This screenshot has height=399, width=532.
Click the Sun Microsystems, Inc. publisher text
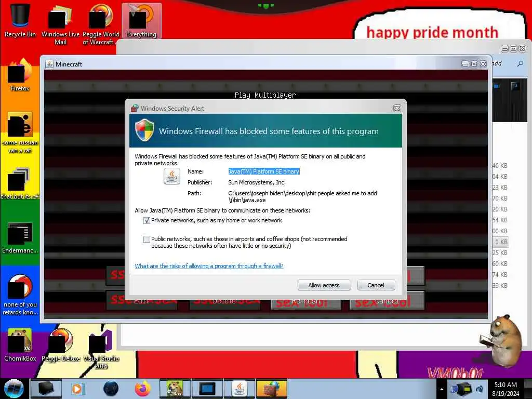click(x=257, y=182)
